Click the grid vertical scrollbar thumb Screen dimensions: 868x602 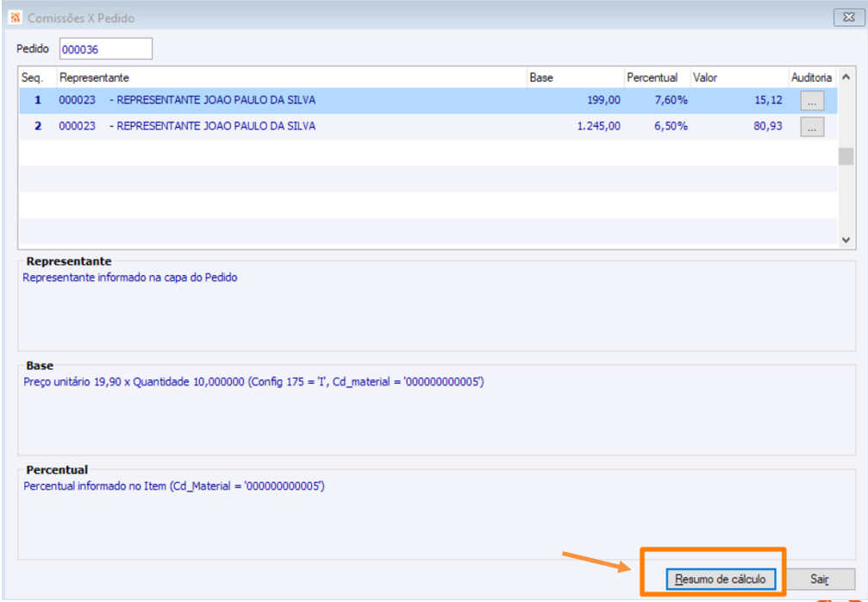(846, 157)
